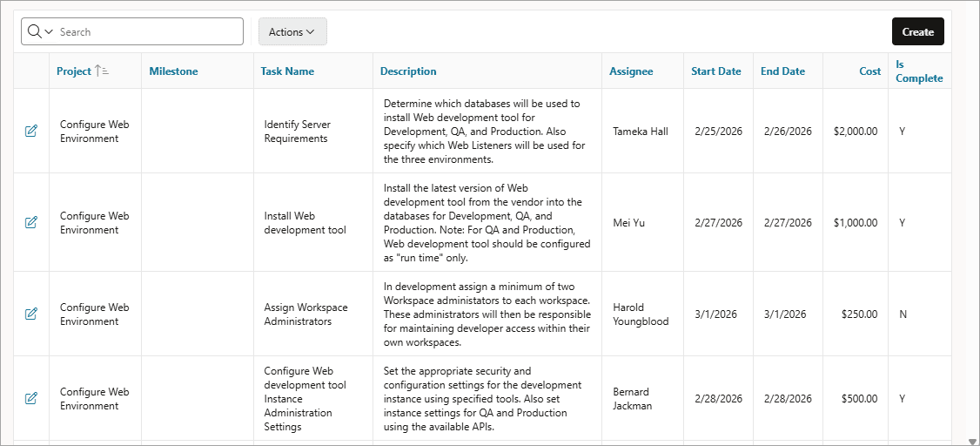980x446 pixels.
Task: Expand search column selector chevron
Action: [49, 32]
